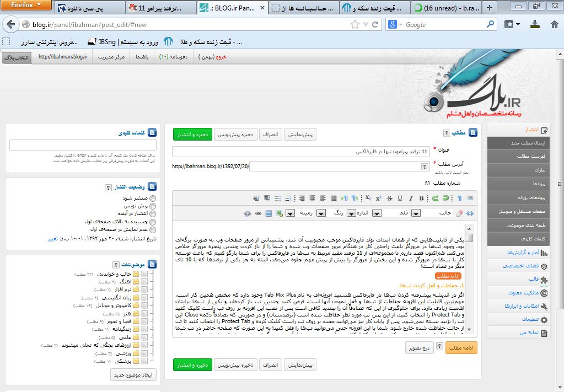Screen dimensions: 564x392
Task: Click the underline formatting icon
Action: pos(400,198)
